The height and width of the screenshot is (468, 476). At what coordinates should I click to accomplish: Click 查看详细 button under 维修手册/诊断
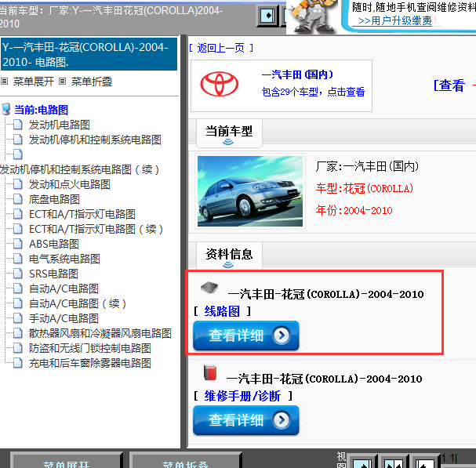(x=246, y=420)
